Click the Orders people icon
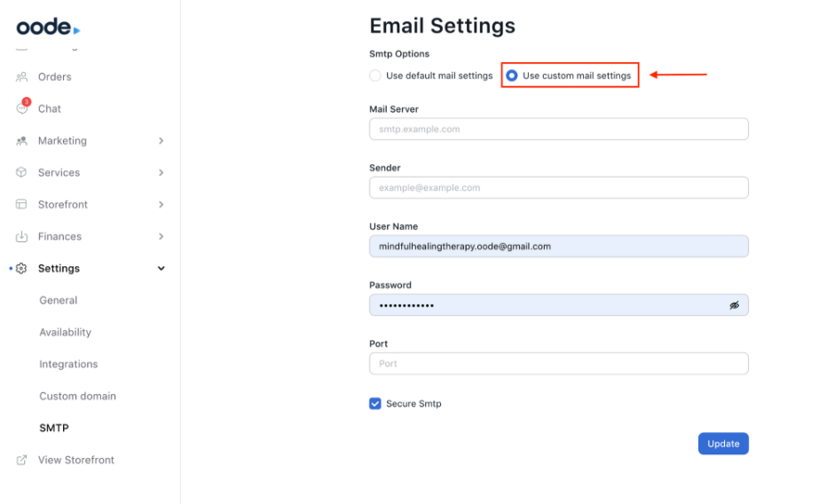Viewport: 819px width, 504px height. 22,77
